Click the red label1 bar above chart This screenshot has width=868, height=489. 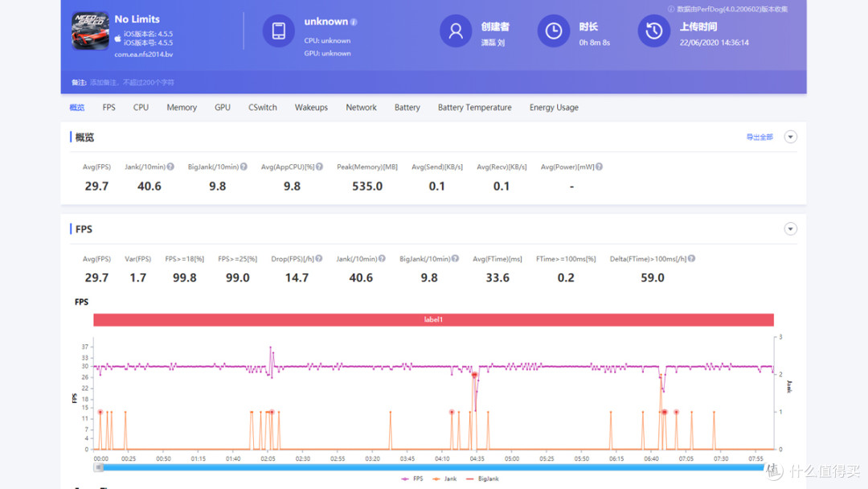coord(433,319)
